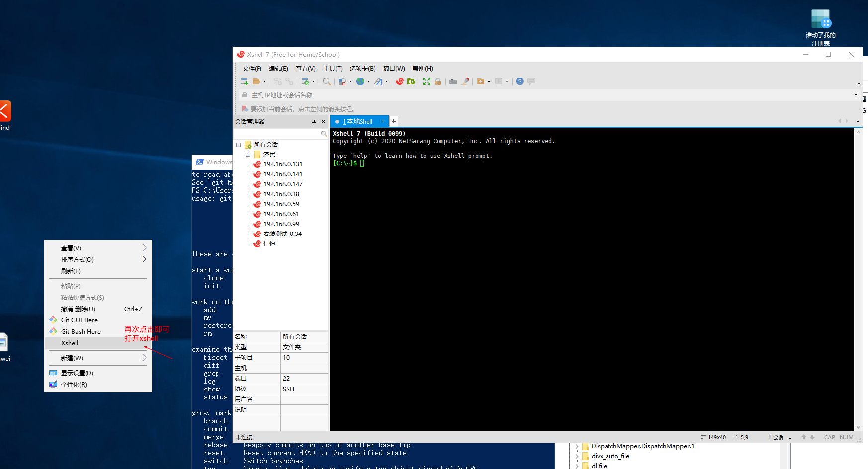Click the session properties gear icon

[x=305, y=81]
